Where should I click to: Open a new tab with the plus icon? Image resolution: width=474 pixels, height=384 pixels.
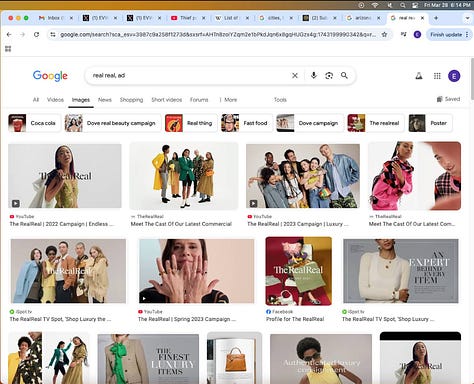click(436, 18)
